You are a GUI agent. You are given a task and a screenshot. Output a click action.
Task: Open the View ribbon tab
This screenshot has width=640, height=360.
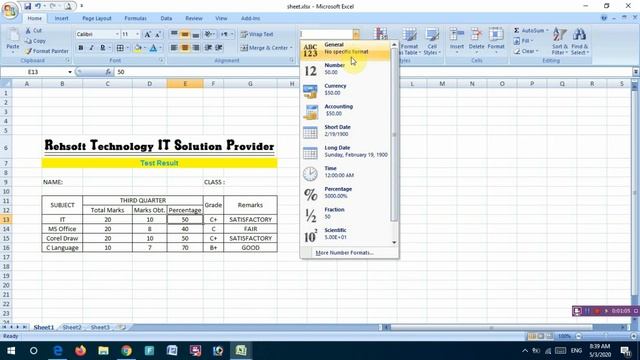click(221, 18)
